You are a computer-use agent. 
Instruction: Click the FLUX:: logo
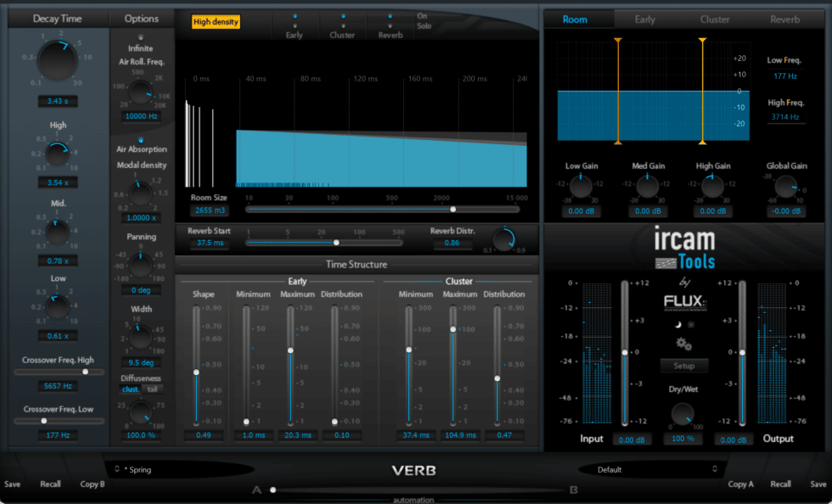coord(683,301)
